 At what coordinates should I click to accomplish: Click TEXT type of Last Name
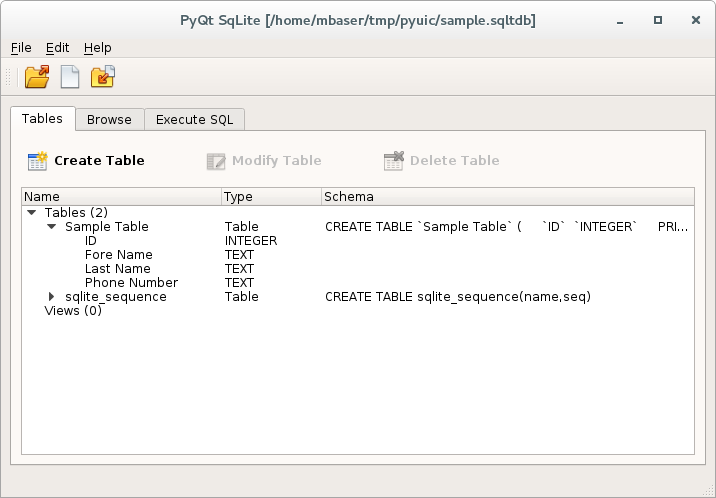point(239,269)
